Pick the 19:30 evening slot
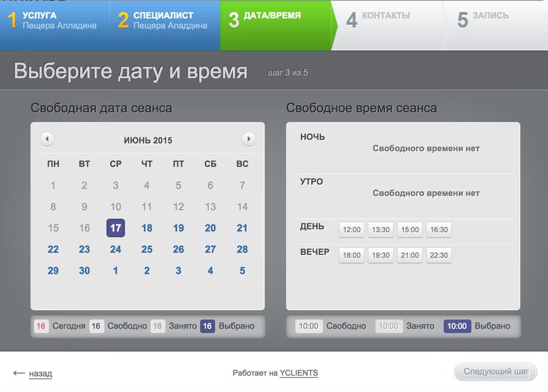This screenshot has height=392, width=548. click(381, 255)
